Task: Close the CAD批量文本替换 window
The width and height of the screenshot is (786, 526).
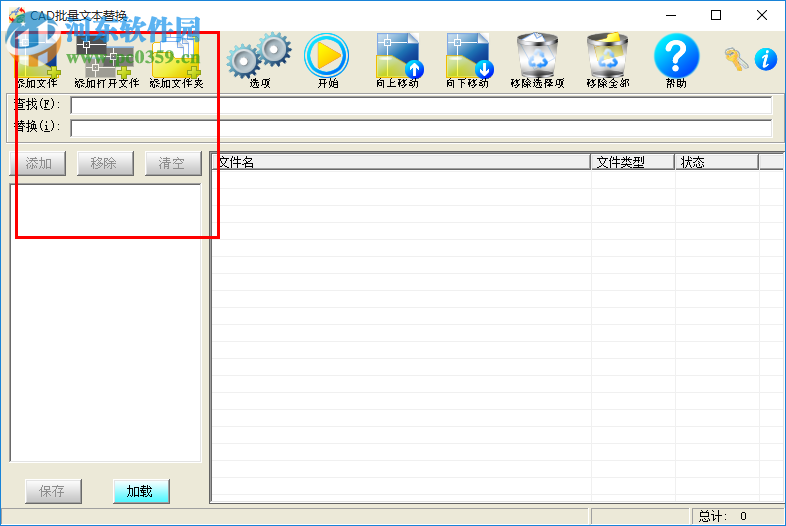Action: click(761, 16)
